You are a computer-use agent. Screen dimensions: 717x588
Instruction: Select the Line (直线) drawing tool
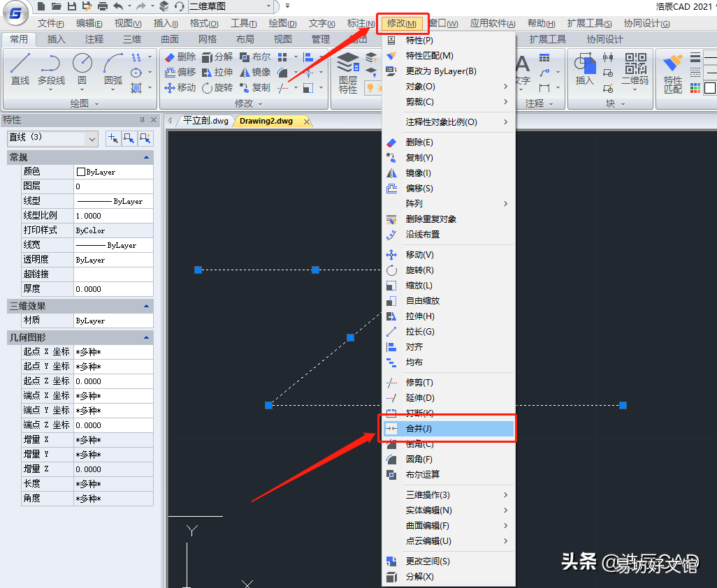[x=20, y=69]
